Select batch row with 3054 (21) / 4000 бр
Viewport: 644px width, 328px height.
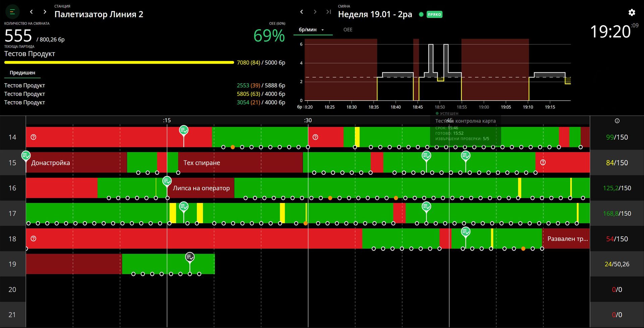145,102
